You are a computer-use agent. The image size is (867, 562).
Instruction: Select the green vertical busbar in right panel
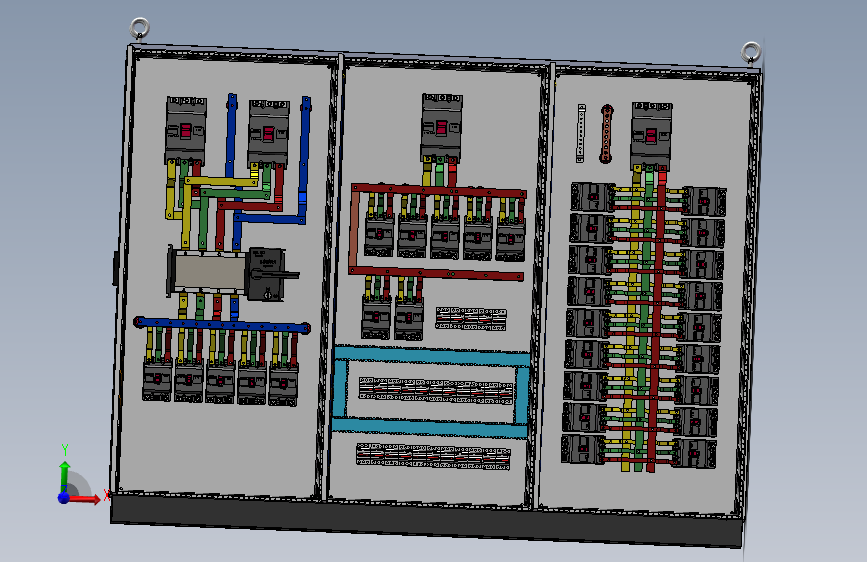pyautogui.click(x=644, y=321)
